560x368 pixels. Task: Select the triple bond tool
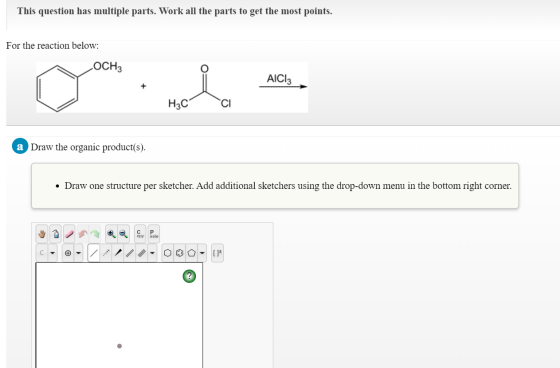pos(142,253)
